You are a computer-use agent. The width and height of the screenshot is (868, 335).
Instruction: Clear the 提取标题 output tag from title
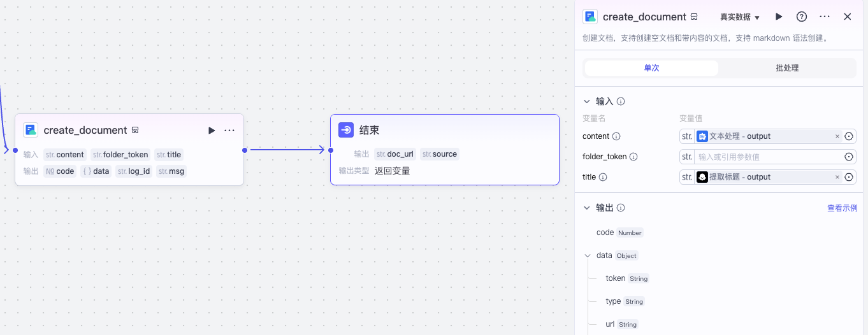[x=837, y=177]
